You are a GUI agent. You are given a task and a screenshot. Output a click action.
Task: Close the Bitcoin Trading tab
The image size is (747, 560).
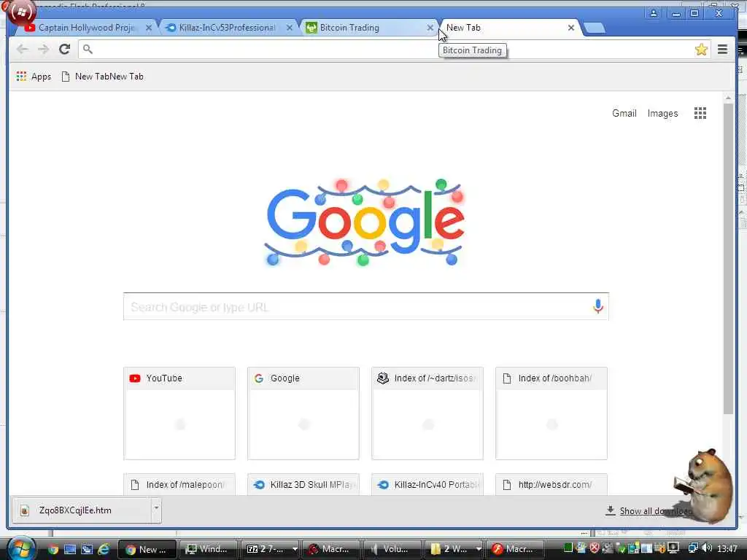pyautogui.click(x=430, y=28)
